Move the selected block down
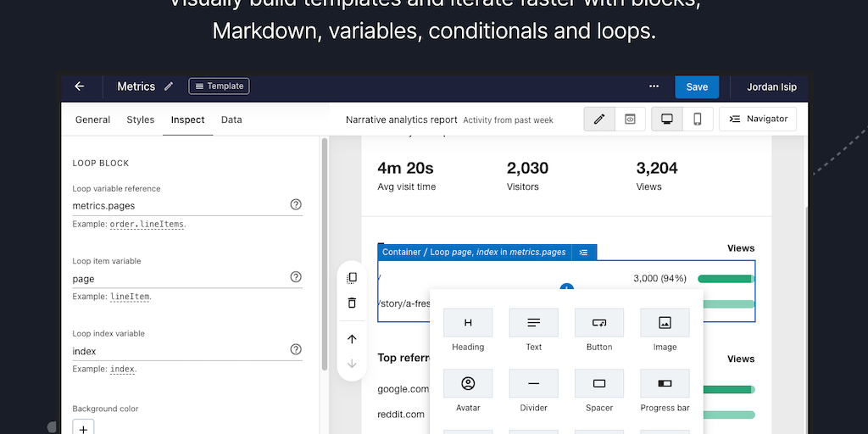868x434 pixels. [x=352, y=364]
